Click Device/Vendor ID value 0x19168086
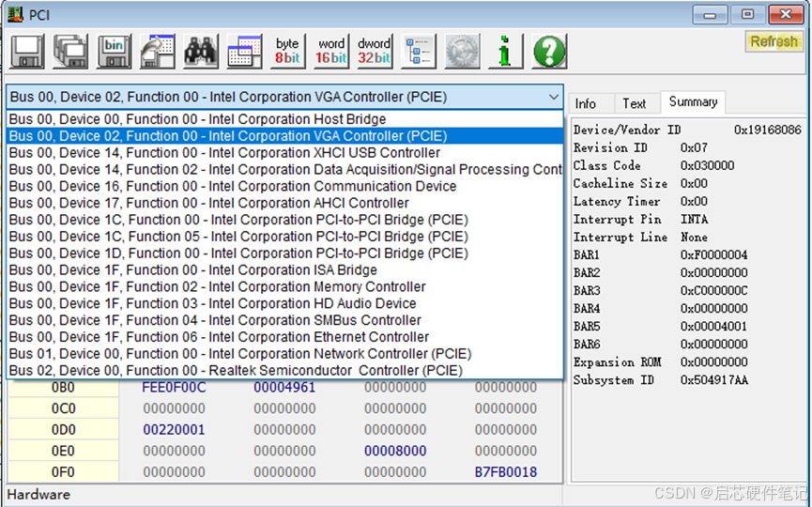 768,130
